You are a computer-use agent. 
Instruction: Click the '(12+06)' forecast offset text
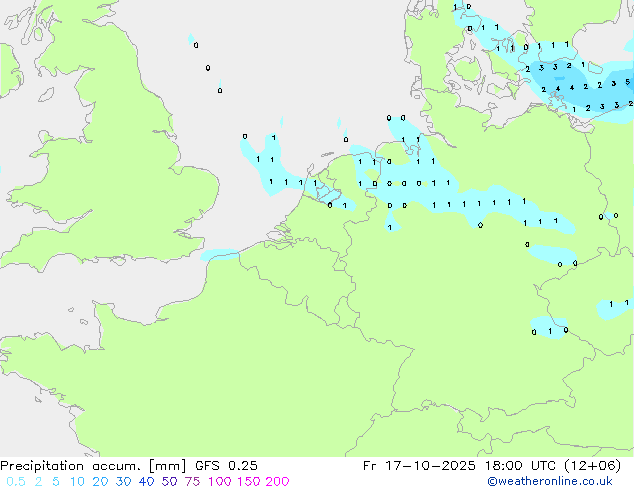(x=592, y=466)
